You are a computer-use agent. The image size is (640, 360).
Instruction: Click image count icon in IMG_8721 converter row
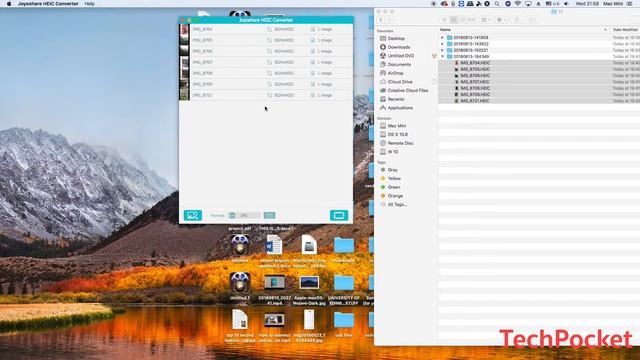(x=313, y=95)
